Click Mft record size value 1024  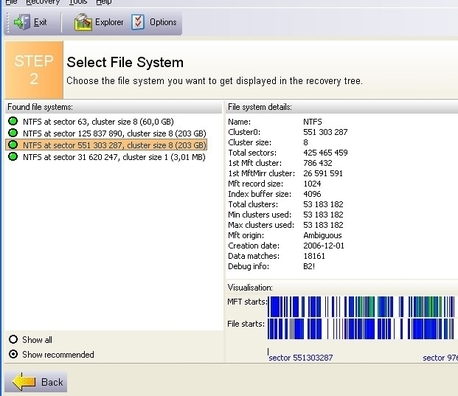click(x=312, y=184)
